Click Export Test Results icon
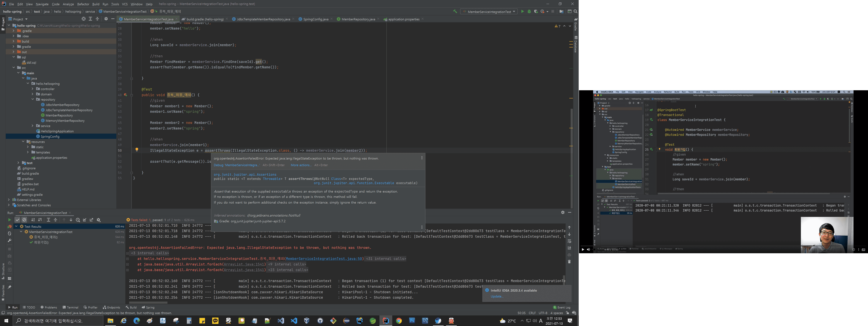Screen dimensions: 868x326 tap(91, 220)
